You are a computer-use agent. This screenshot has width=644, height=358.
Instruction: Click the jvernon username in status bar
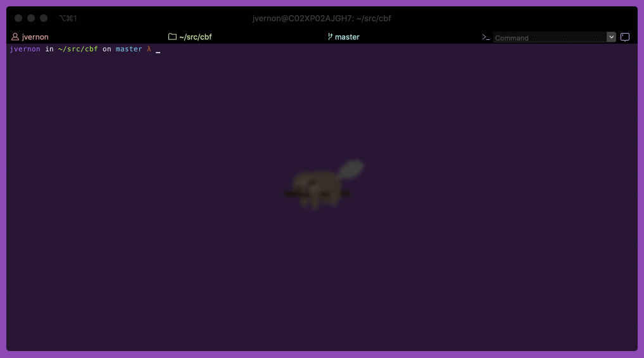point(35,37)
